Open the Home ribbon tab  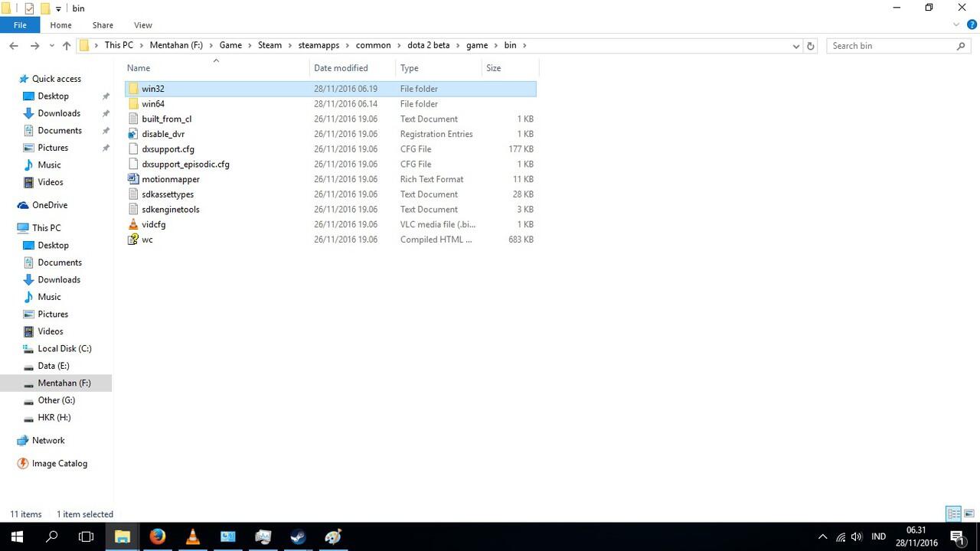[x=60, y=25]
